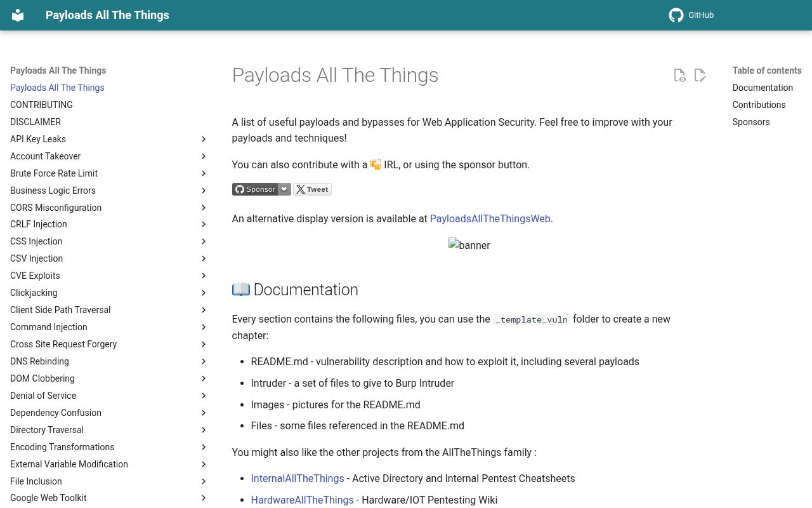Click the _template_vuln code snippet
Image resolution: width=812 pixels, height=508 pixels.
[532, 319]
